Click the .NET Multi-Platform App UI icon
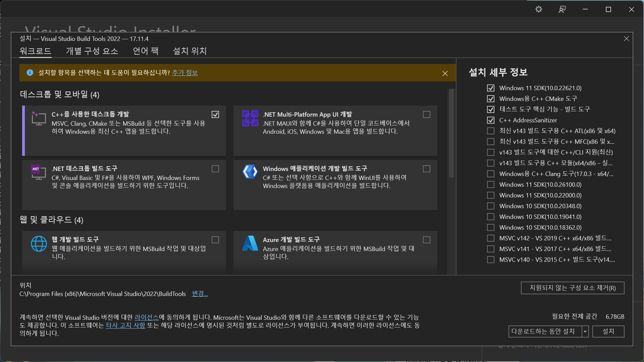644x362 pixels. pos(250,118)
